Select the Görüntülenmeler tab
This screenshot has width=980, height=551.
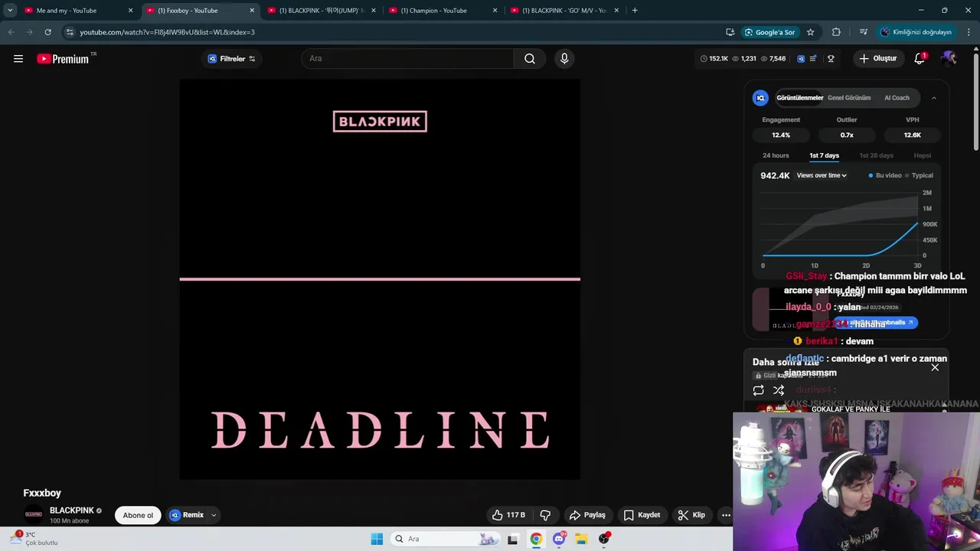[x=800, y=98]
